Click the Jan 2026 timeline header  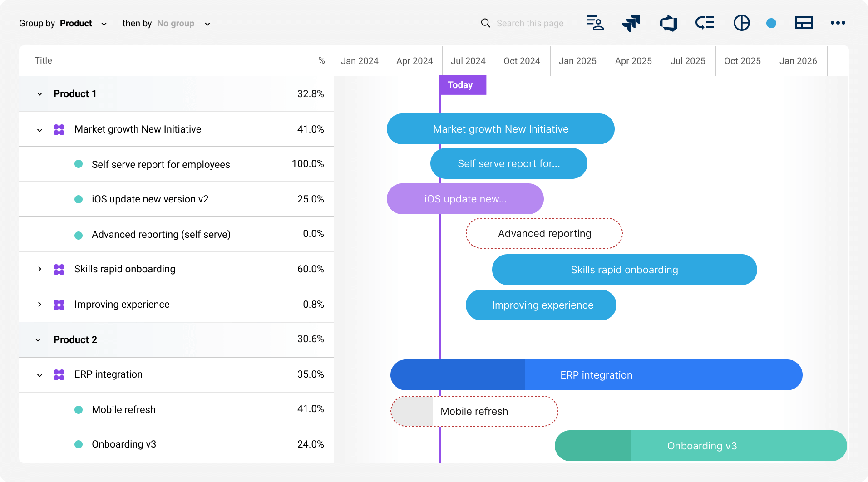798,61
